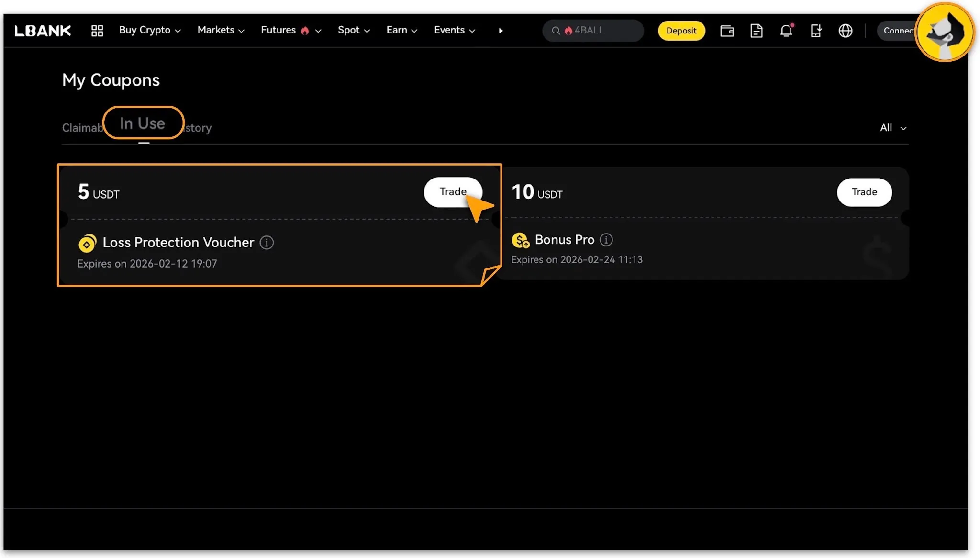The image size is (980, 558).
Task: Select the In Use tab
Action: (x=143, y=123)
